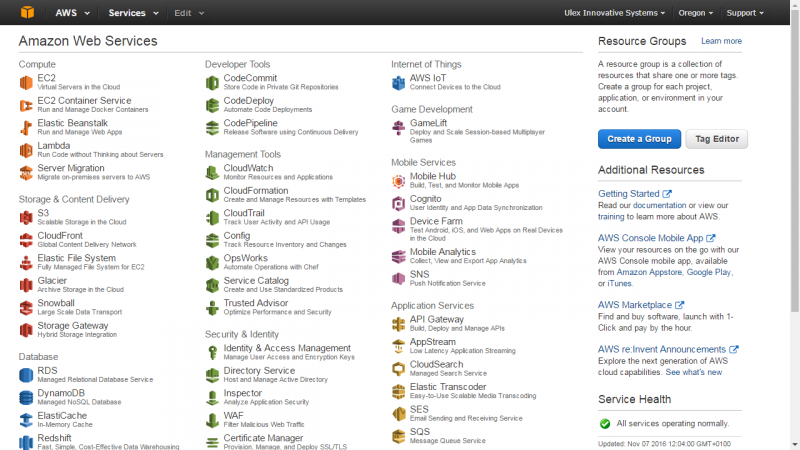Open the Tag Editor button

(717, 139)
